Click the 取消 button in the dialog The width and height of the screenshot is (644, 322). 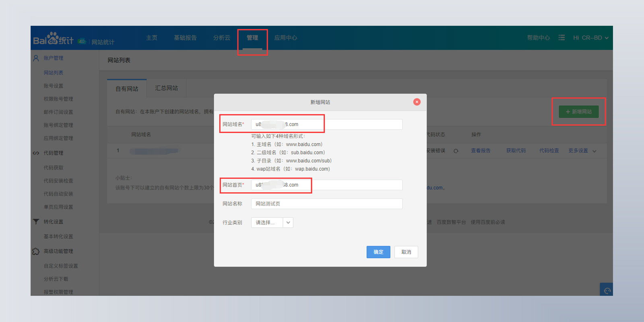click(406, 252)
